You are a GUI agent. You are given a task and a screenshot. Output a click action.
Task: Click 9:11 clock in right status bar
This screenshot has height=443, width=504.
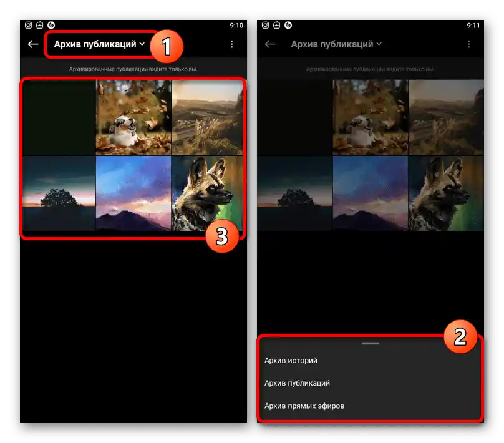[473, 26]
